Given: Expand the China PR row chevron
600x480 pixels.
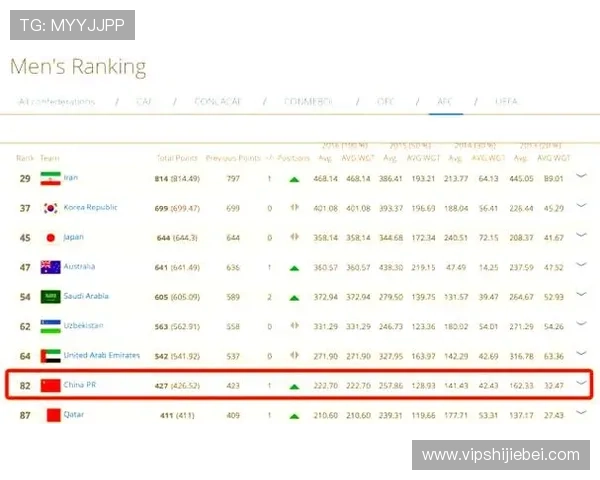Looking at the screenshot, I should coord(582,384).
